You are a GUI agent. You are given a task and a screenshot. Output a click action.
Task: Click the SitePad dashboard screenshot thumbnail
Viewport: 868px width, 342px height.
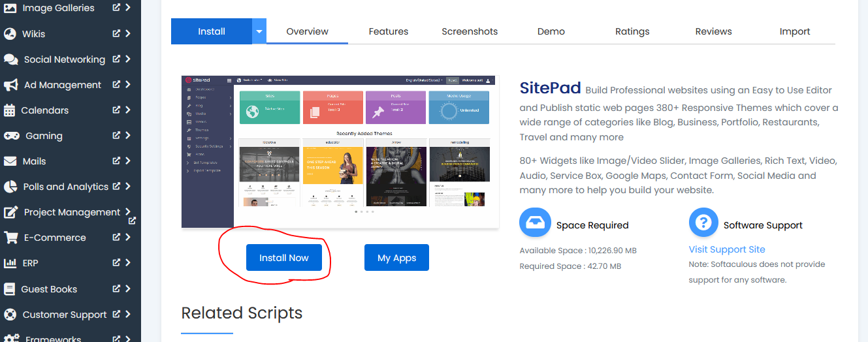click(340, 151)
